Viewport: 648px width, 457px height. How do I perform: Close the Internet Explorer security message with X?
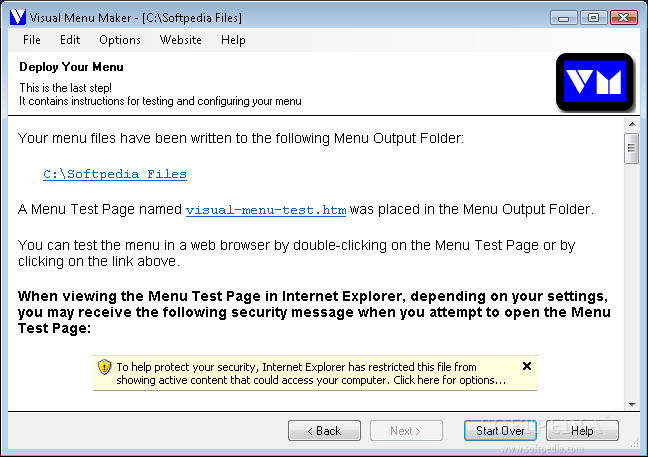[527, 366]
